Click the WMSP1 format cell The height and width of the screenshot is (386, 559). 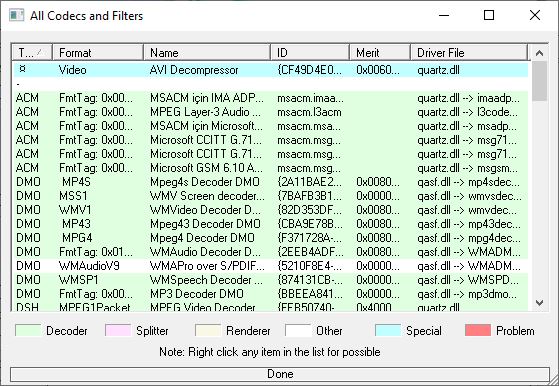pos(78,280)
